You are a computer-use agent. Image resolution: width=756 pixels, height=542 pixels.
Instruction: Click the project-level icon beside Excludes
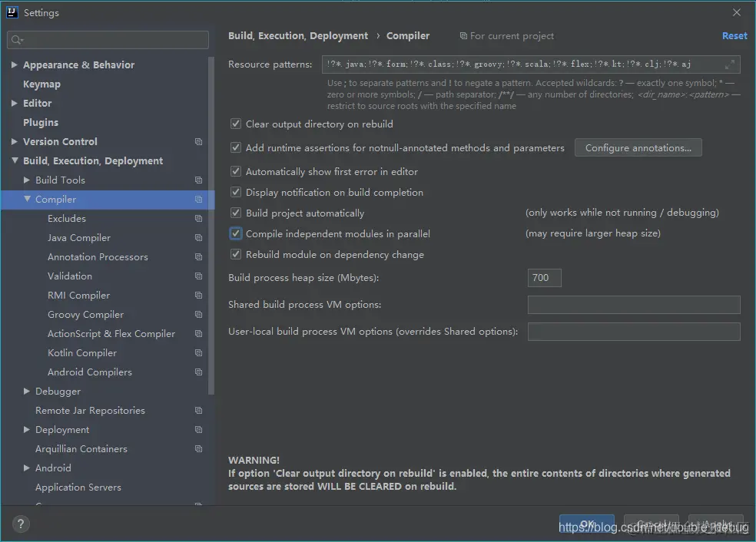click(198, 219)
